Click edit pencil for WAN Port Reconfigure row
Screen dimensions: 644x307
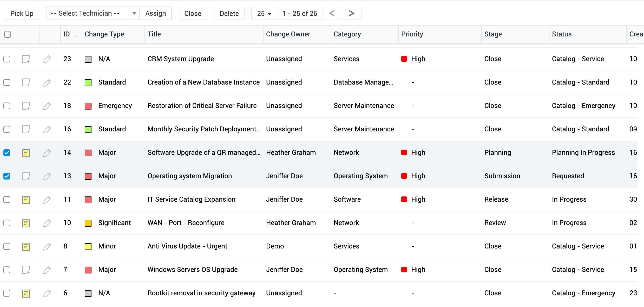click(47, 223)
